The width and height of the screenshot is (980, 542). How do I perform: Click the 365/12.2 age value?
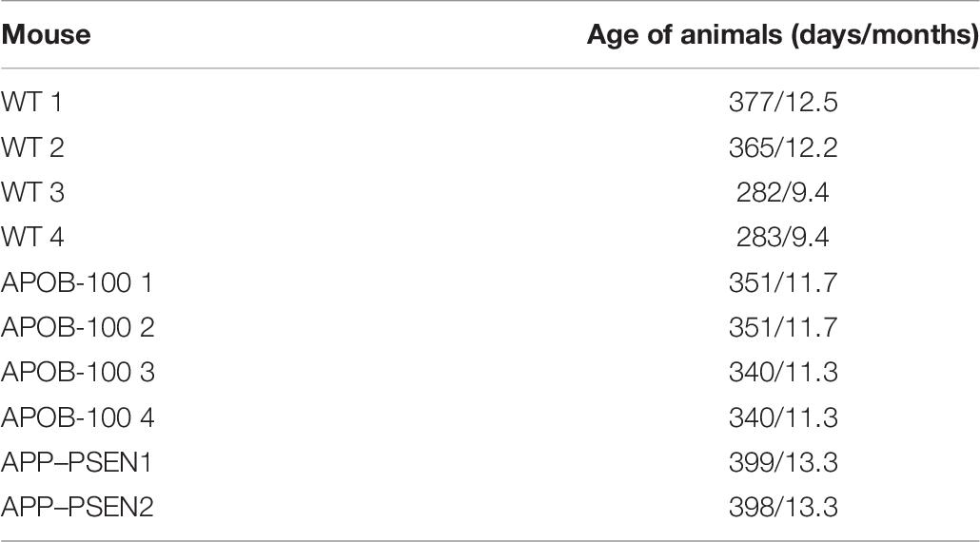(782, 147)
